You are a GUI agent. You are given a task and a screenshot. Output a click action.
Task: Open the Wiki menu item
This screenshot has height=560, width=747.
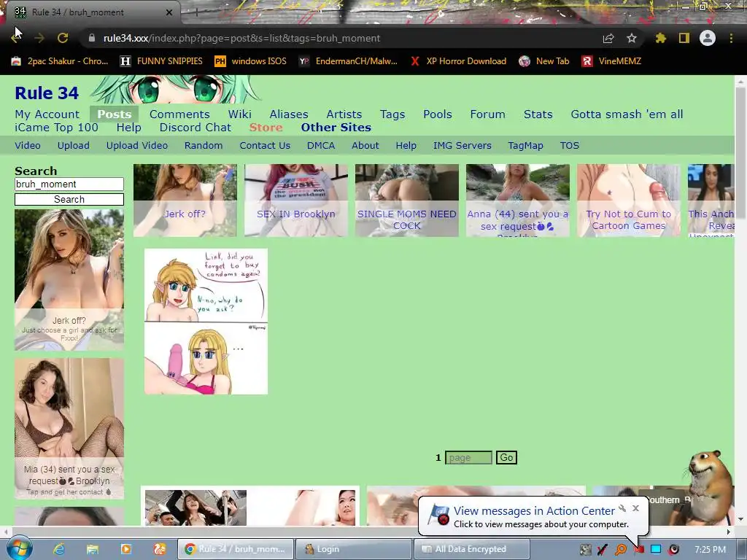[x=239, y=114]
